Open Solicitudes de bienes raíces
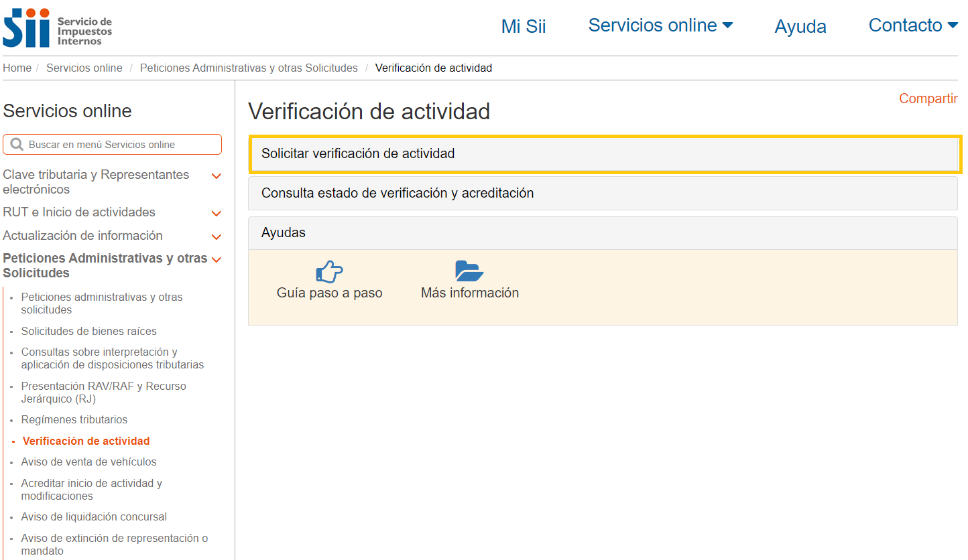 (88, 331)
